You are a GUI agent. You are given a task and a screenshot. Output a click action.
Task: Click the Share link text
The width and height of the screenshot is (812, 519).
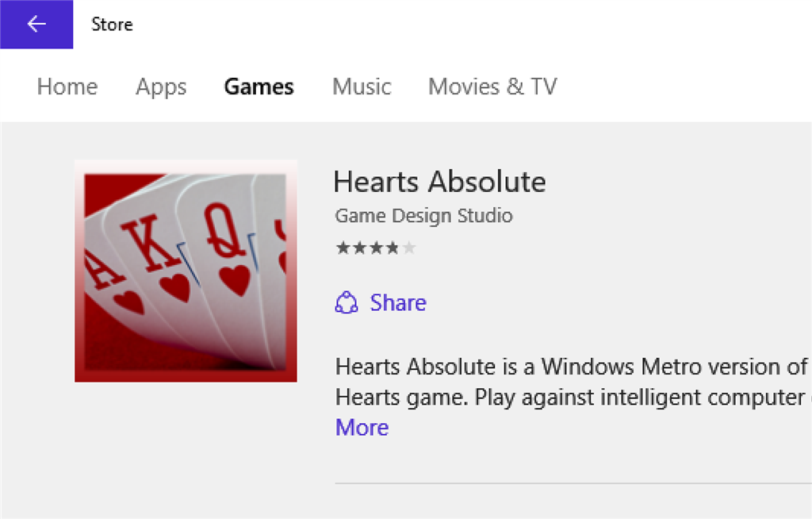click(398, 303)
